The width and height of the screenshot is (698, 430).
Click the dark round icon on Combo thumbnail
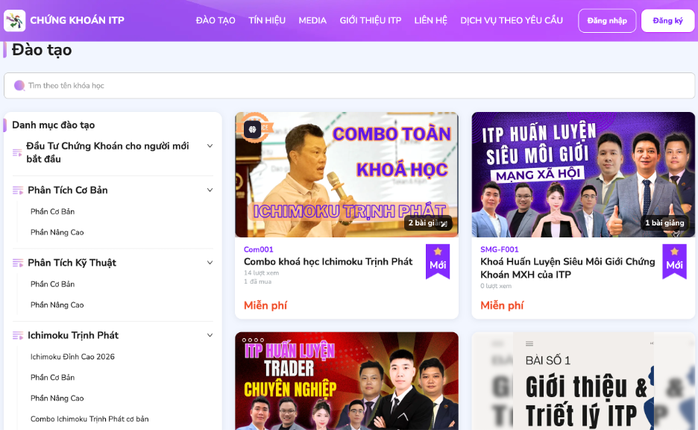click(x=252, y=129)
